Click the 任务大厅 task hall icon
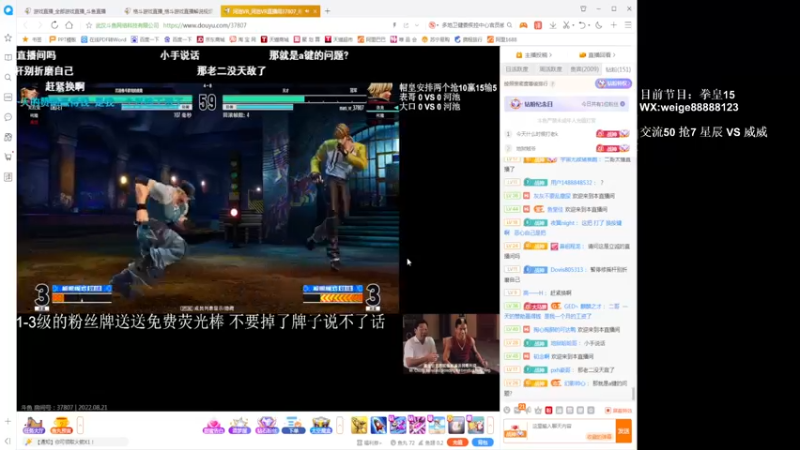The height and width of the screenshot is (450, 800). 34,425
